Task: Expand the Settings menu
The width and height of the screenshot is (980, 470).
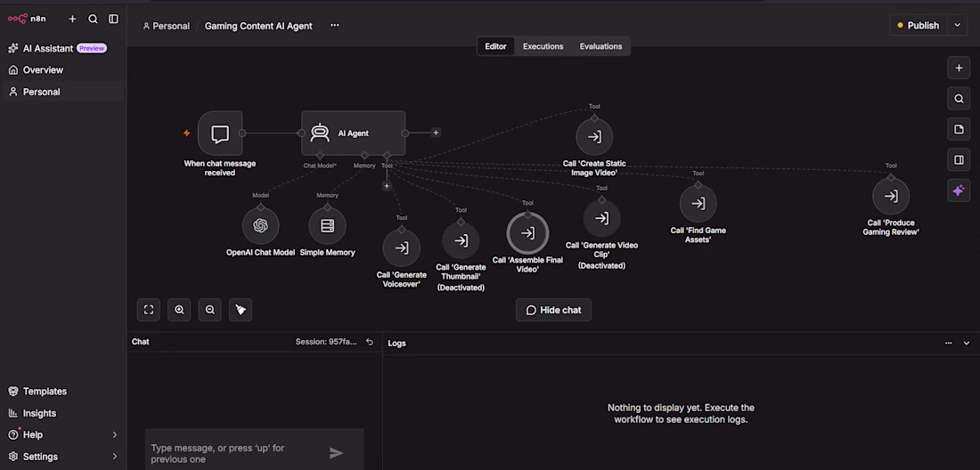Action: (62, 457)
